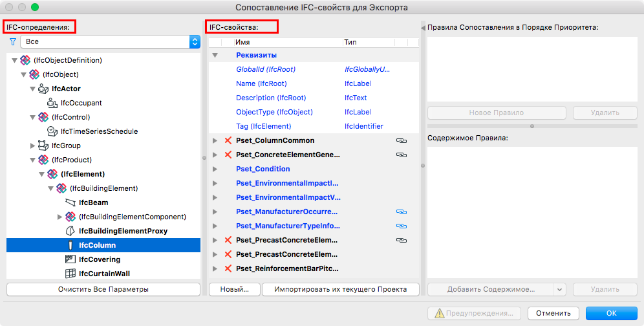Click the IfcActor icon
This screenshot has width=644, height=326.
tap(43, 89)
